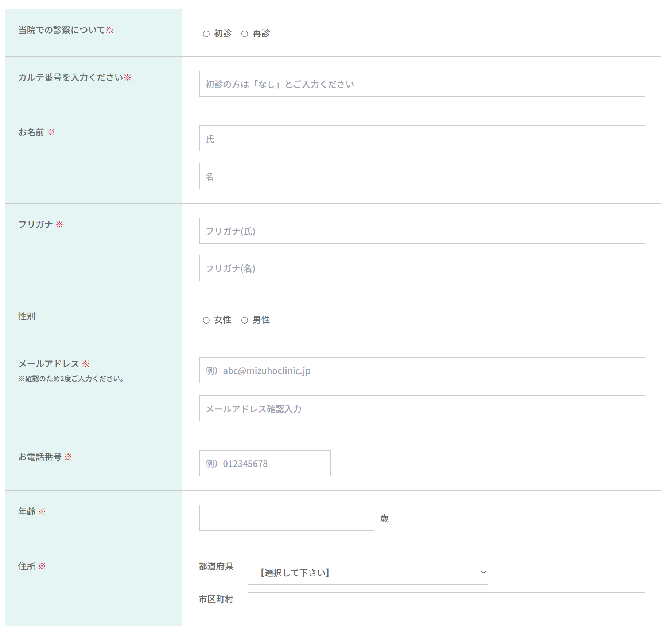This screenshot has height=626, width=672.
Task: Focus the 氏 surname field
Action: pyautogui.click(x=422, y=139)
